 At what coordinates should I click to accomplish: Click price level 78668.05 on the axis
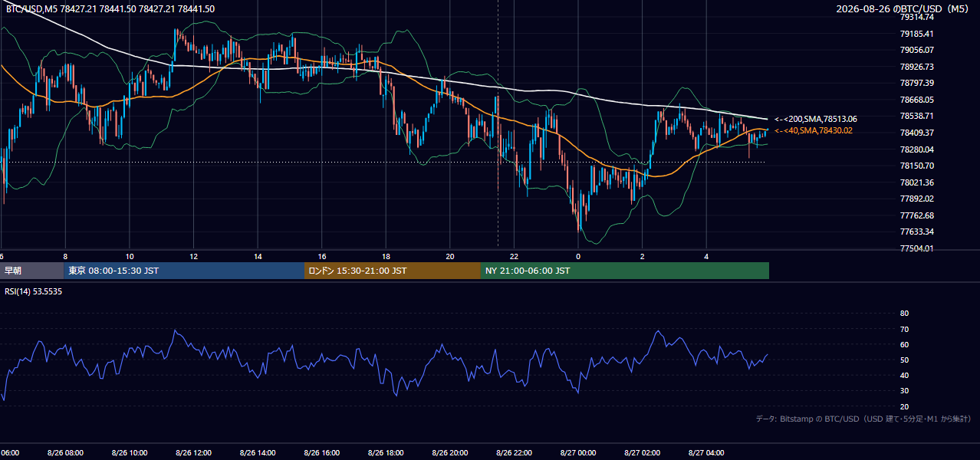pos(917,100)
